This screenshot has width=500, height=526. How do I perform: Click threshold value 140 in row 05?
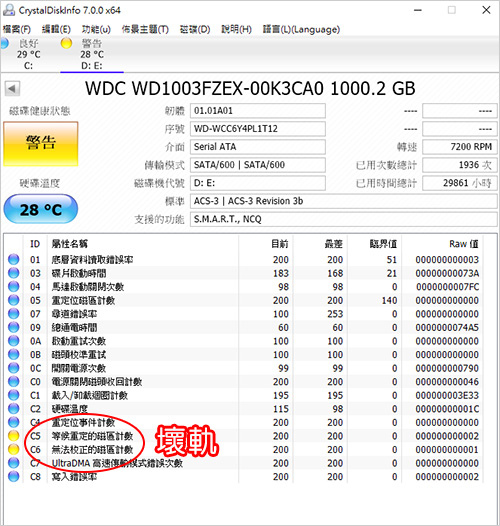[x=389, y=300]
